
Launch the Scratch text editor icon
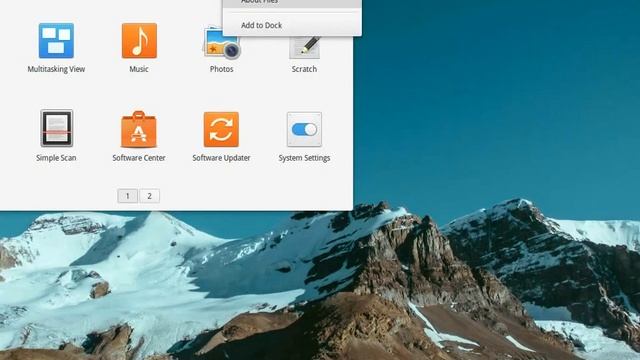tap(305, 47)
